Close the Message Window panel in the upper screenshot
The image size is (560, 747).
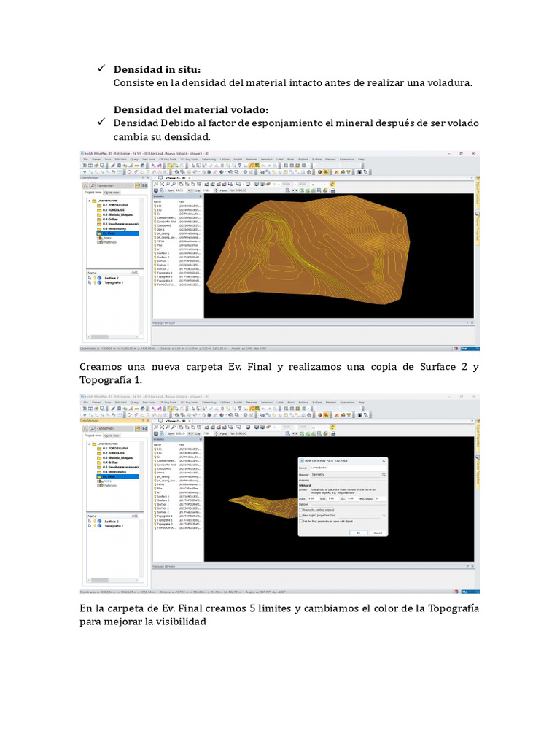pyautogui.click(x=472, y=322)
